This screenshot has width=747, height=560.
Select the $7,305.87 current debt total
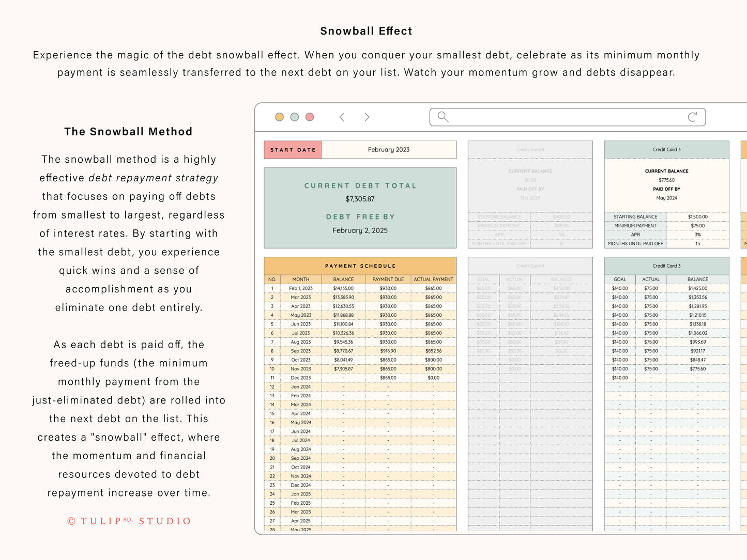(x=360, y=199)
